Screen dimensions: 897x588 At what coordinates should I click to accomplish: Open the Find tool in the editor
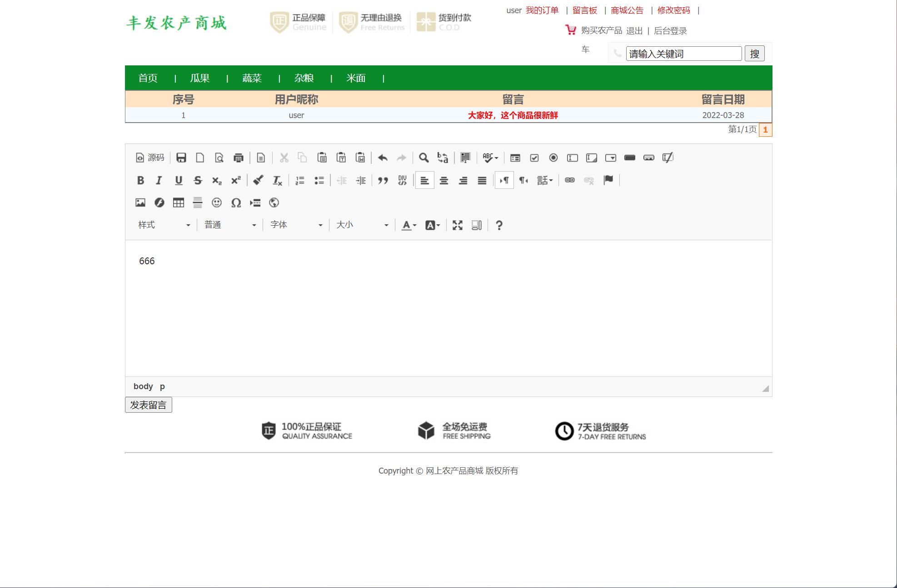(x=424, y=158)
